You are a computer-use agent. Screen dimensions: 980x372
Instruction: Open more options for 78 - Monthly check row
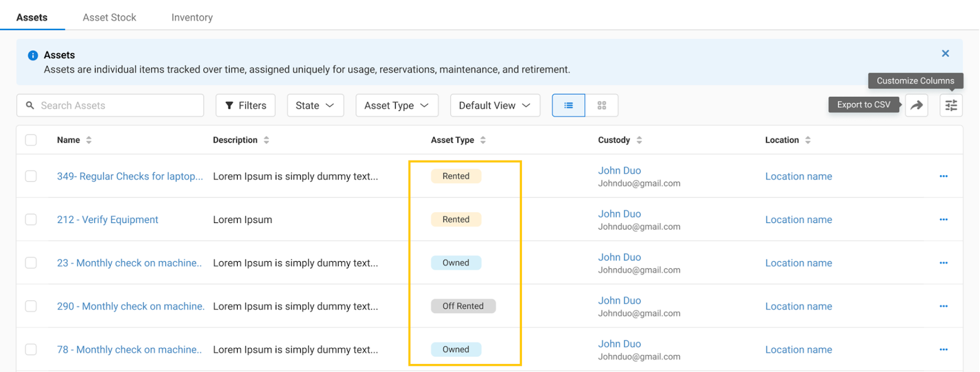(x=943, y=349)
